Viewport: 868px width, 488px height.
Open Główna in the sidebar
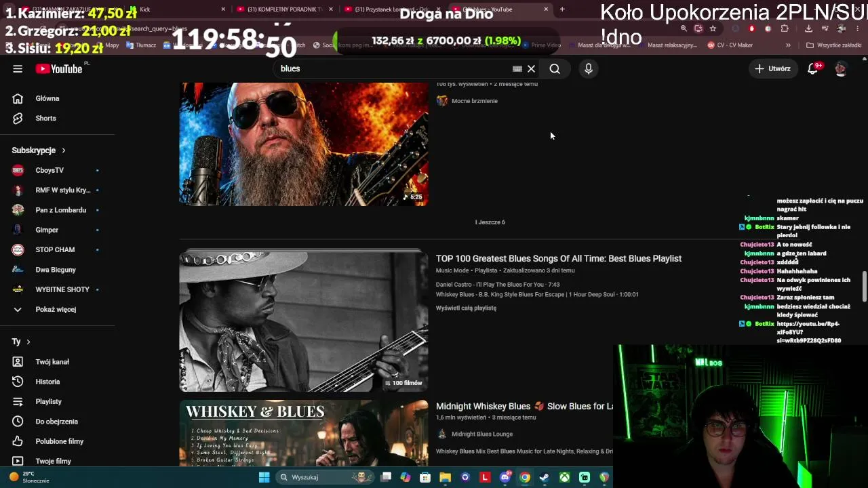point(47,98)
